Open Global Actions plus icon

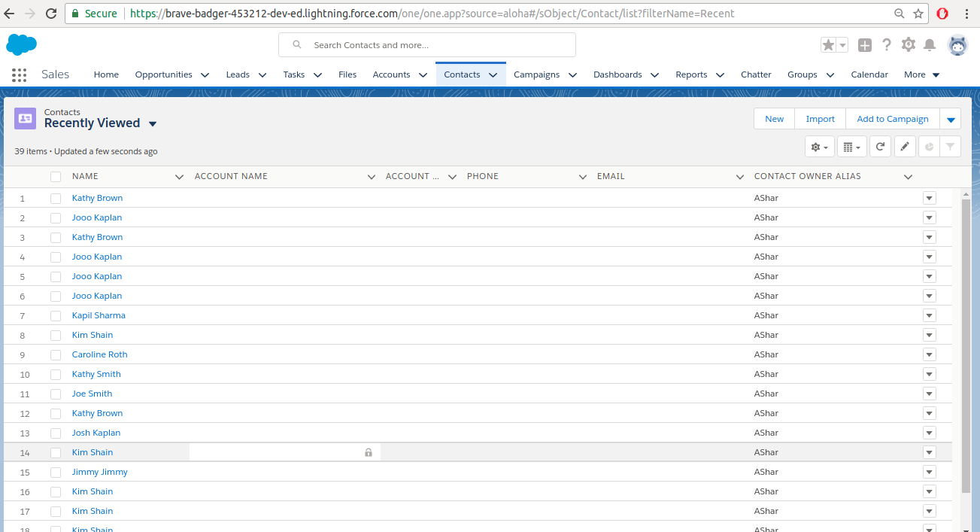point(865,45)
